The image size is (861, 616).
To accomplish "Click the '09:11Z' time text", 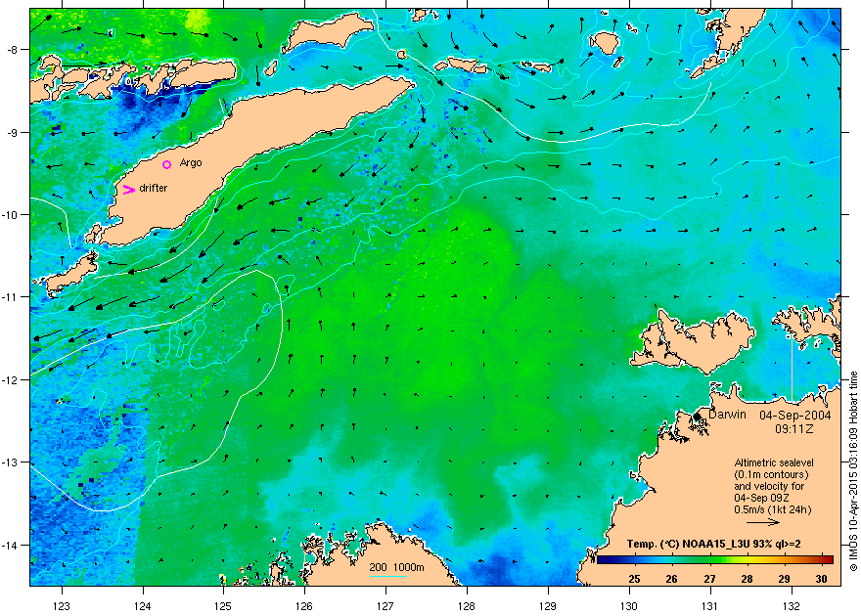I will pos(794,429).
